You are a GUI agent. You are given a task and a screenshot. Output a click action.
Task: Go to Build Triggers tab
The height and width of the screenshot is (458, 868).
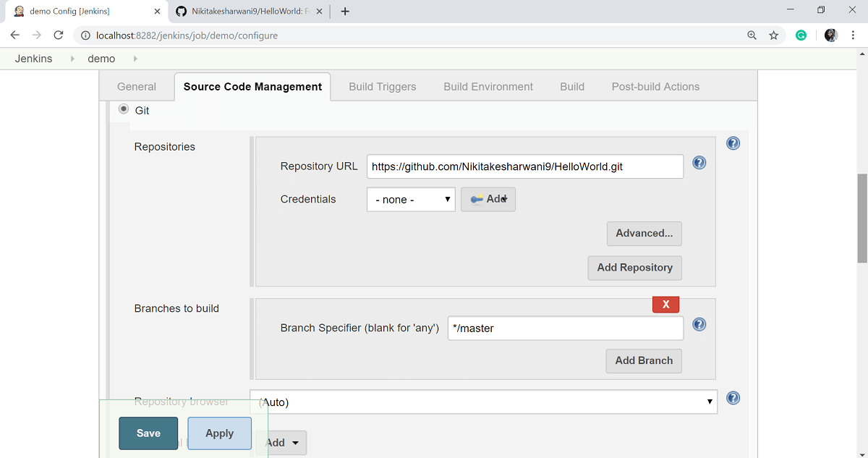click(x=383, y=87)
